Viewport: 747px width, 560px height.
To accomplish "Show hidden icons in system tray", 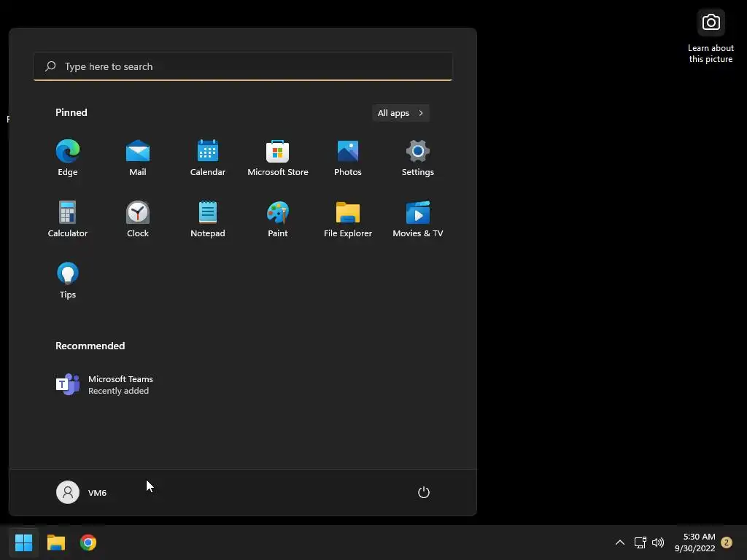I will pyautogui.click(x=620, y=542).
